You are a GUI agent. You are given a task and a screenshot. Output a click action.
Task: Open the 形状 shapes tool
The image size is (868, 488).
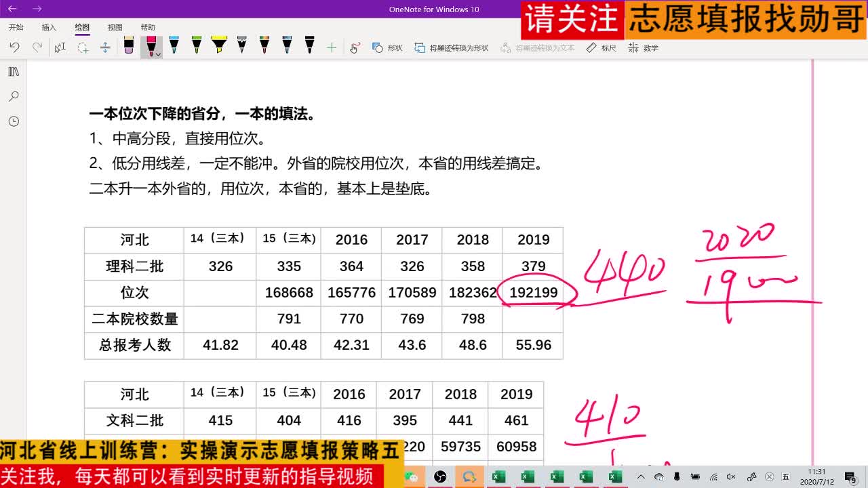pos(387,47)
